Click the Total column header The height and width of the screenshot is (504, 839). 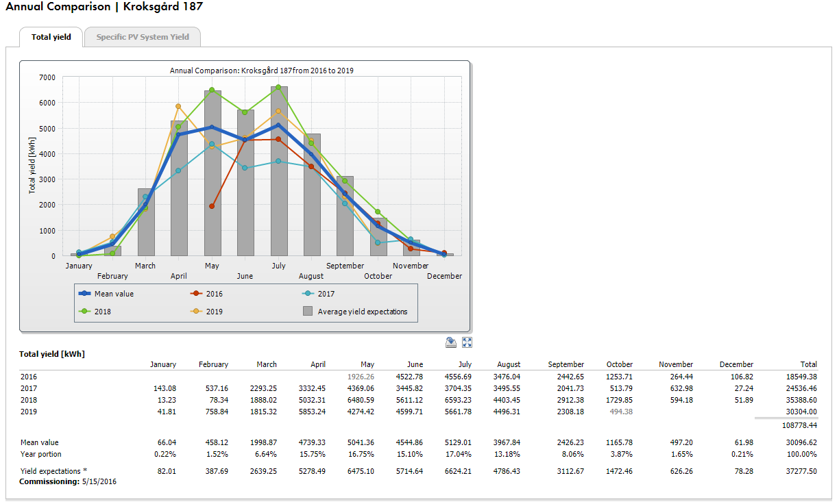pos(808,364)
